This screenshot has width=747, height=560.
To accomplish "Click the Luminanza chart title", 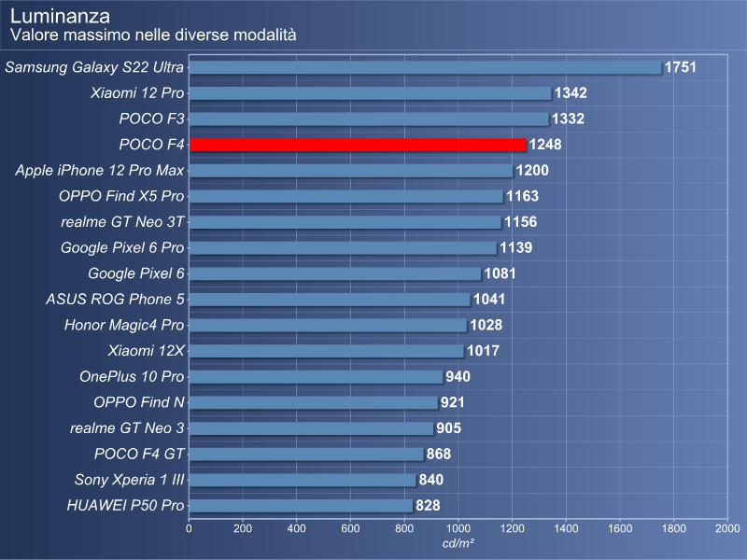I will (x=60, y=16).
